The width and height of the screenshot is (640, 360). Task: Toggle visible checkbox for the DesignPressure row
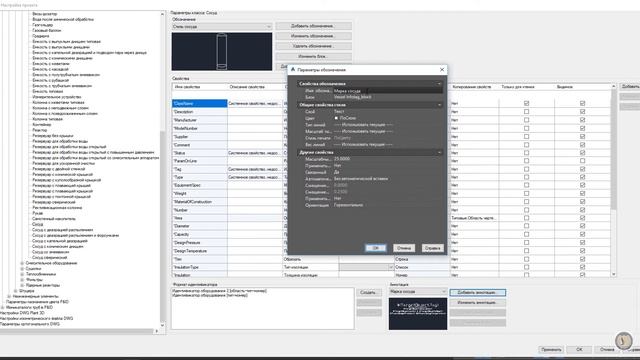click(582, 242)
